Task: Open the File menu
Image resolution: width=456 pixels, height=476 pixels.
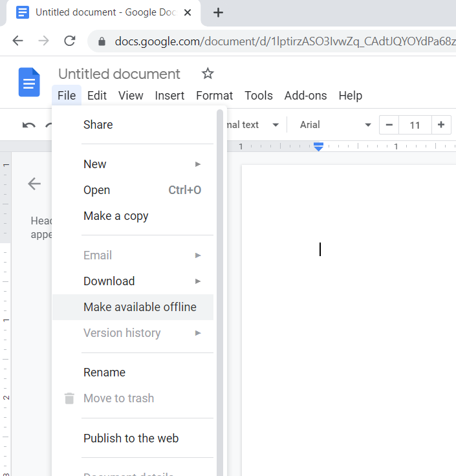Action: [x=67, y=95]
